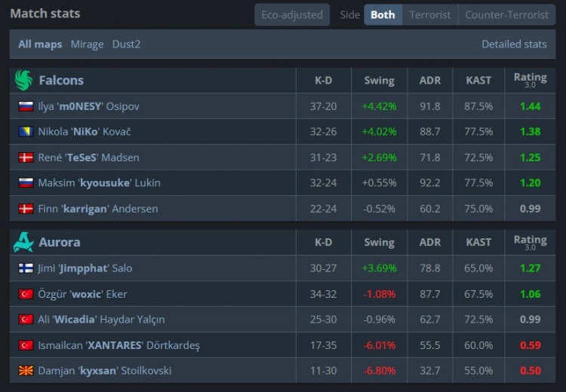Open the Falcons team page link
Image resolution: width=566 pixels, height=392 pixels.
(61, 81)
